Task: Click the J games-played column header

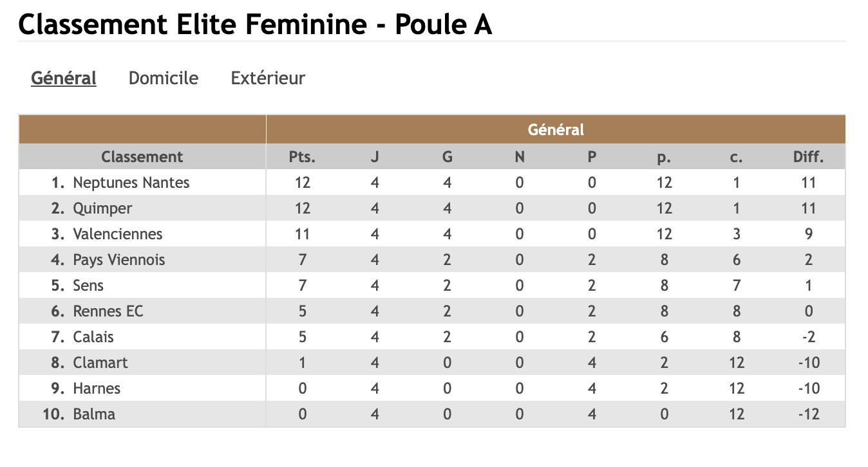Action: 375,157
